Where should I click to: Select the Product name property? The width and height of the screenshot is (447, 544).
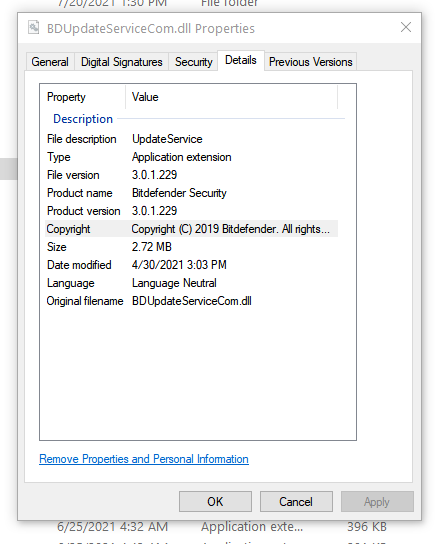coord(80,193)
